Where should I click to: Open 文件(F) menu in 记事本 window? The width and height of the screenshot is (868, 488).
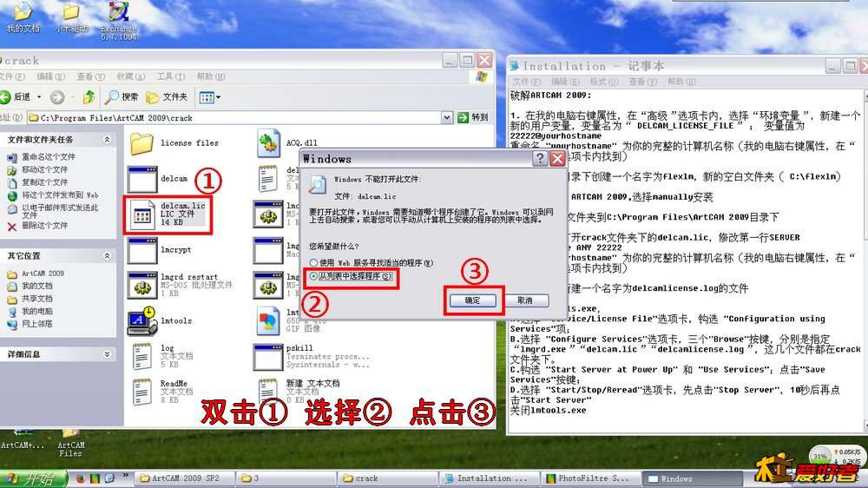coord(526,82)
